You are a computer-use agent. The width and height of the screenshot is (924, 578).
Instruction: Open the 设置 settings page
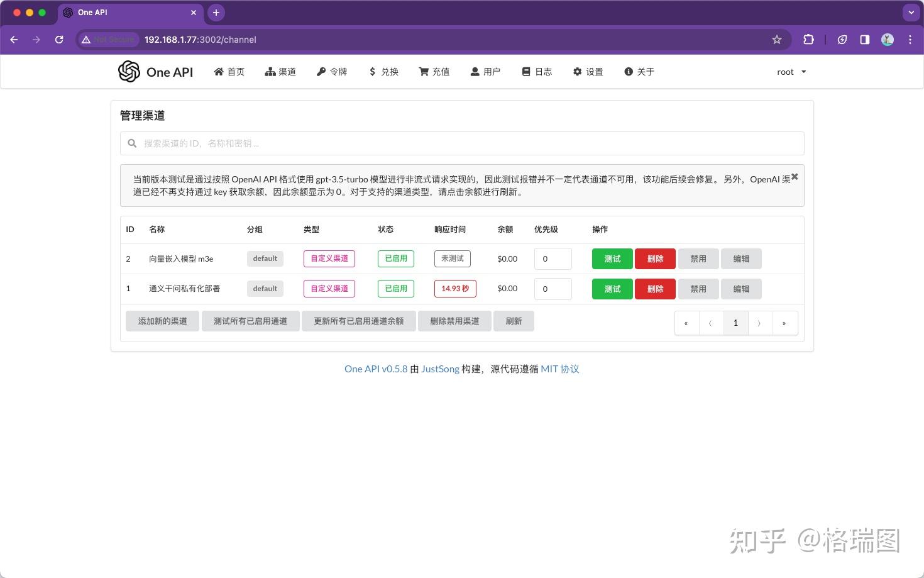(x=588, y=72)
